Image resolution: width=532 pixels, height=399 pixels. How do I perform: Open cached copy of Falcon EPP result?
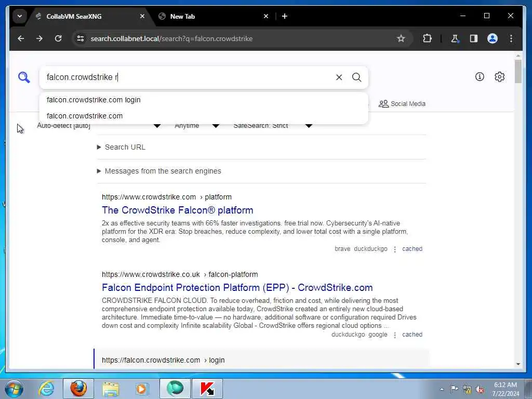click(x=412, y=335)
